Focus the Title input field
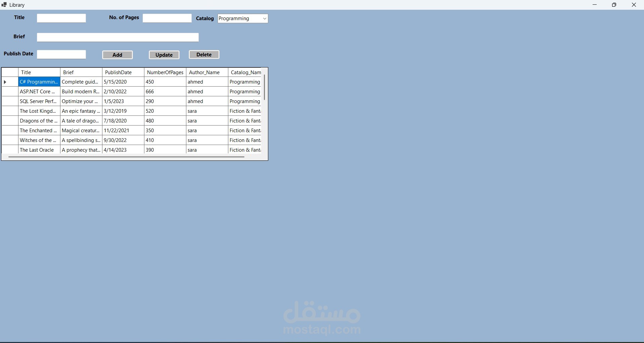 coord(61,18)
